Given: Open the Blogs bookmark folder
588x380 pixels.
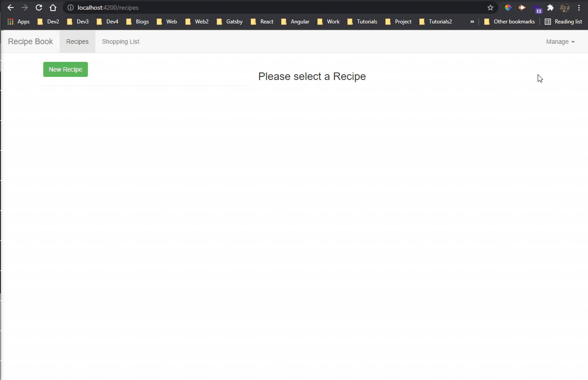Looking at the screenshot, I should pos(137,21).
